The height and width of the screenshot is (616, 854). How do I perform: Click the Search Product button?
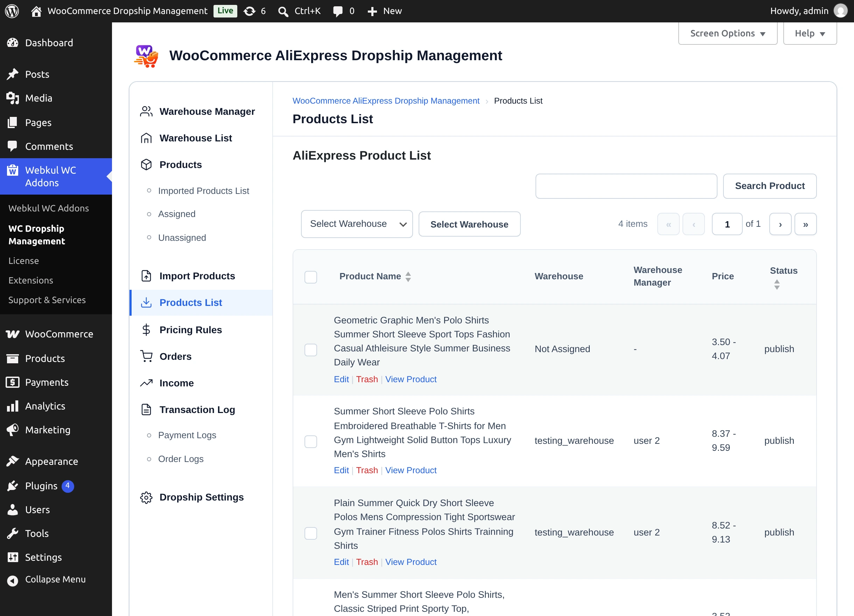[770, 186]
